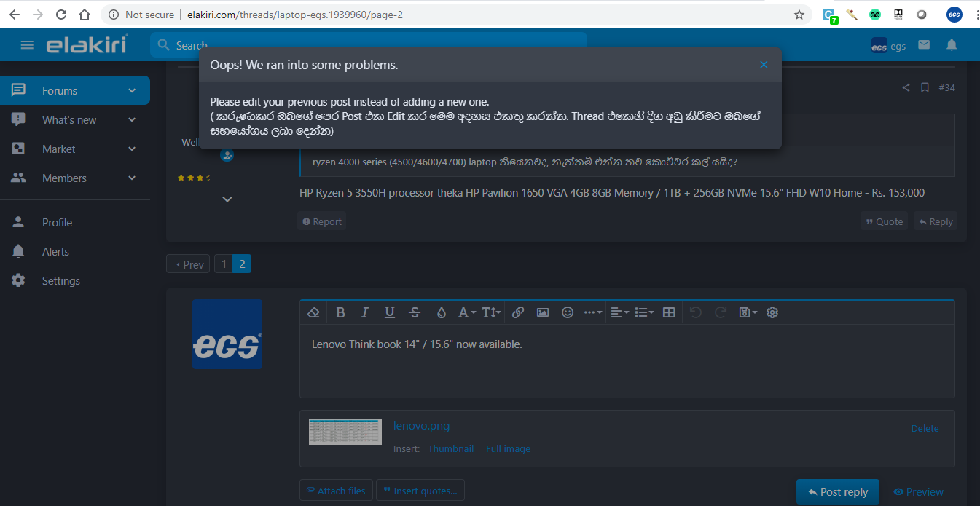This screenshot has width=980, height=506.
Task: Click the undo icon in editor
Action: click(x=696, y=312)
